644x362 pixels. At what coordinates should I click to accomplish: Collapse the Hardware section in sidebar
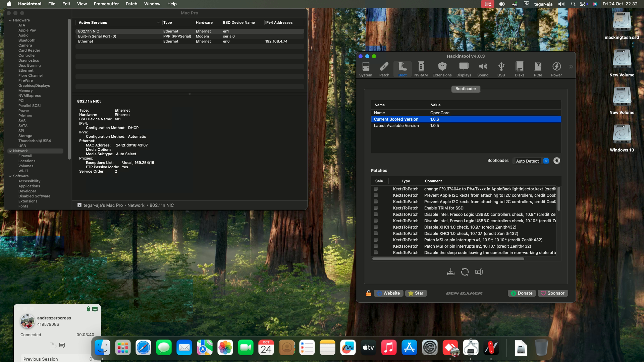pos(10,20)
